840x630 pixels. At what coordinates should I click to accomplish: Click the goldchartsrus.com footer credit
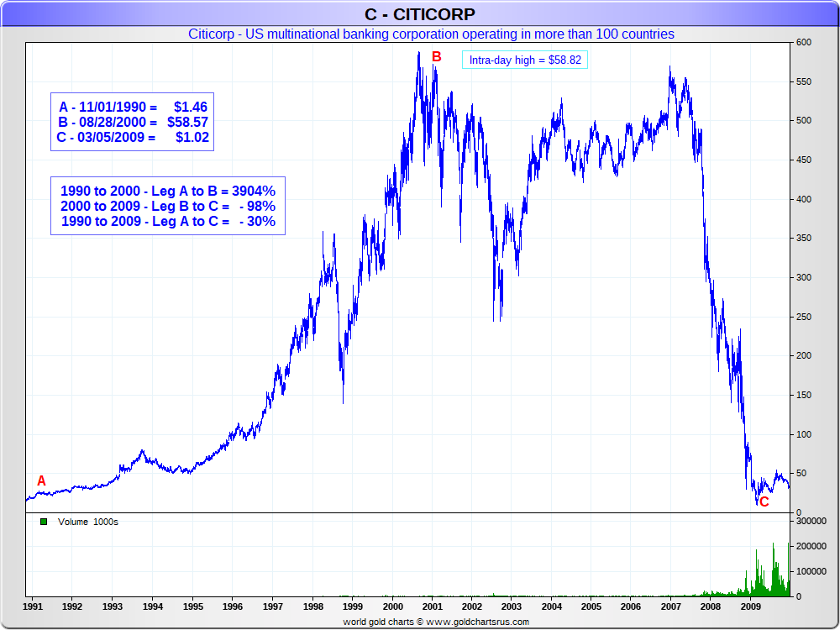(436, 622)
